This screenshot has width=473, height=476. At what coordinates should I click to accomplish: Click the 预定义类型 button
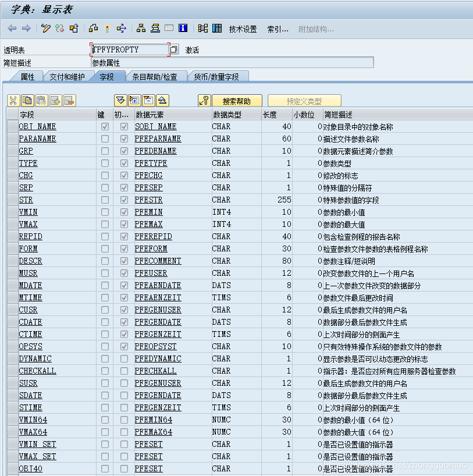[304, 101]
